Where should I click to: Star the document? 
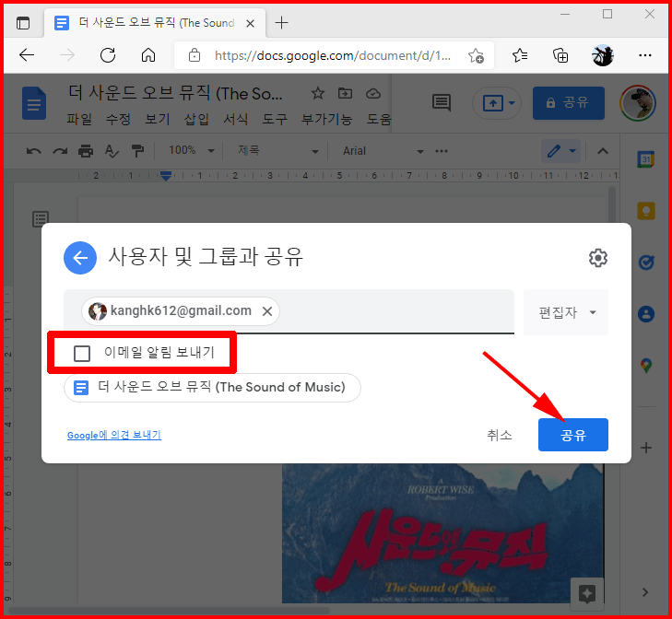pos(318,93)
